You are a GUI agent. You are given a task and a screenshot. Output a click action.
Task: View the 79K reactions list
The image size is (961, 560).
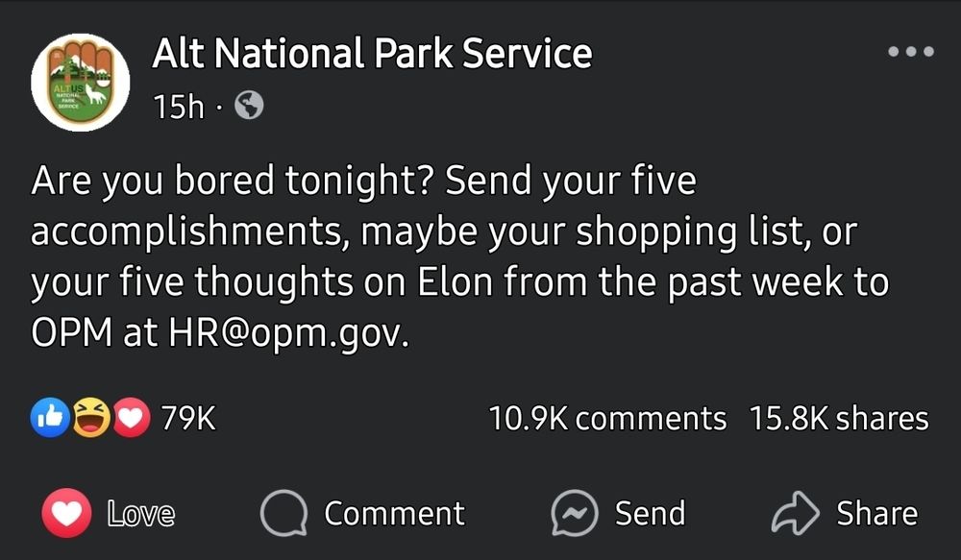click(x=188, y=419)
